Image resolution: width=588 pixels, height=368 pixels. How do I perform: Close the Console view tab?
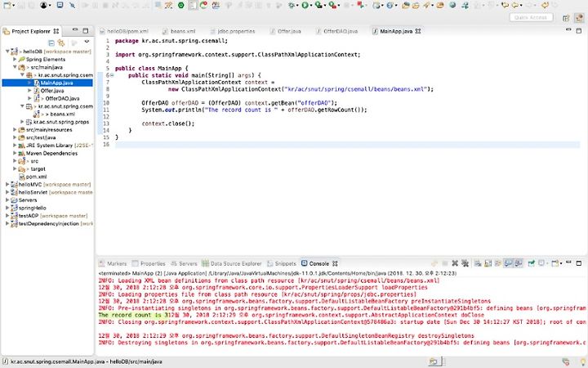[x=336, y=263]
